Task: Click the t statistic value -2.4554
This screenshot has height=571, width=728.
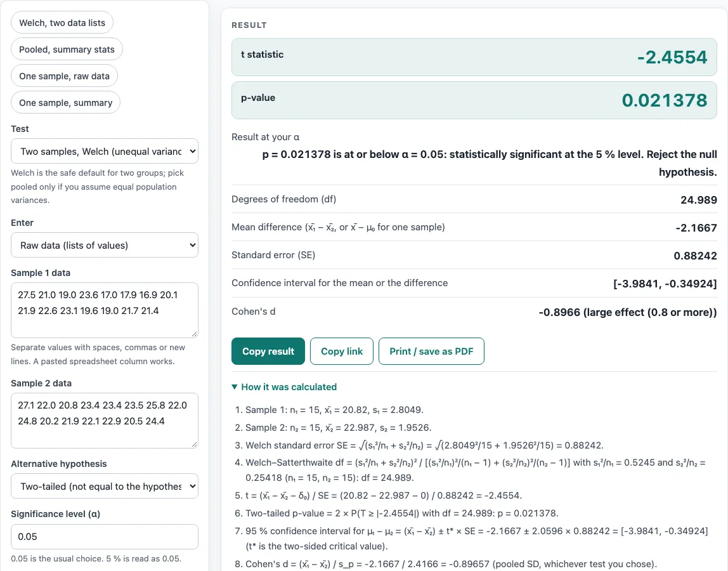Action: tap(672, 57)
